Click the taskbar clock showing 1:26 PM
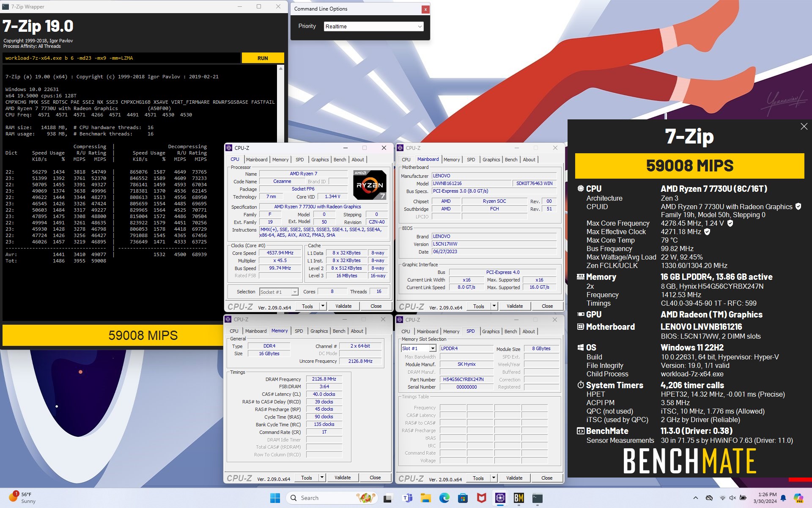 click(764, 498)
